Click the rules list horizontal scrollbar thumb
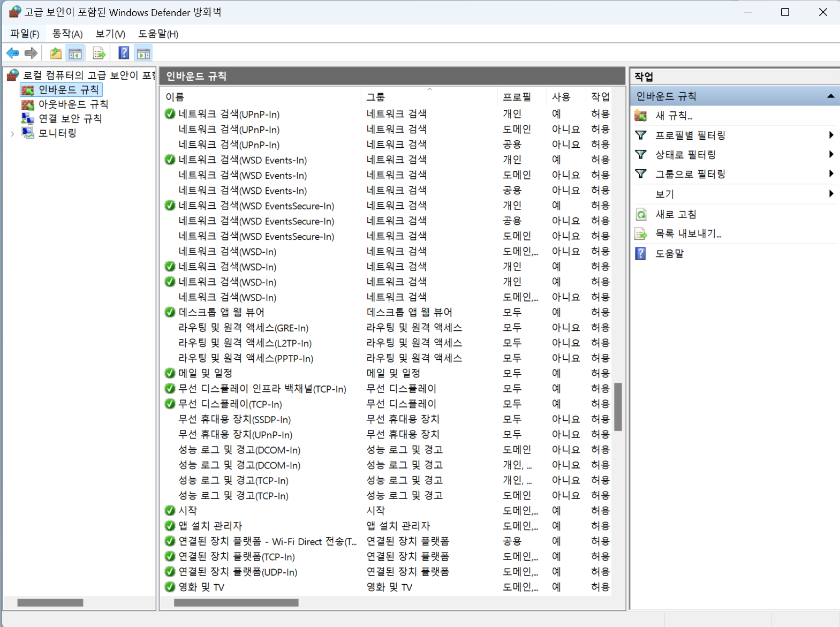 click(x=236, y=603)
